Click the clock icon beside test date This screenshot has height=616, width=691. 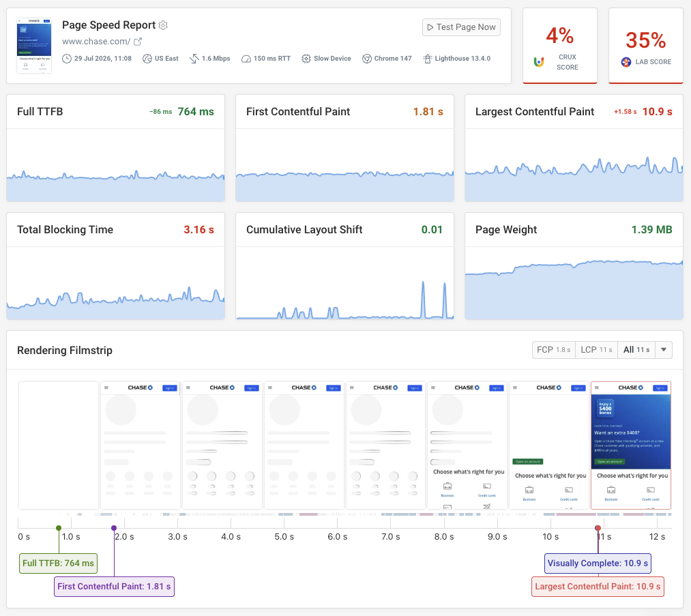pyautogui.click(x=67, y=59)
